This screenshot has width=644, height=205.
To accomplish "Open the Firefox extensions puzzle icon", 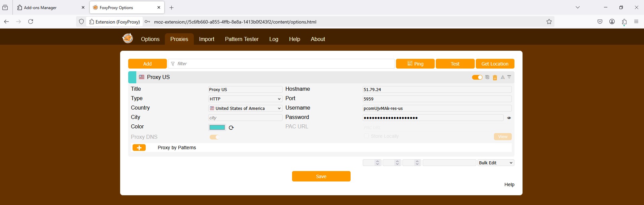I will [x=624, y=22].
